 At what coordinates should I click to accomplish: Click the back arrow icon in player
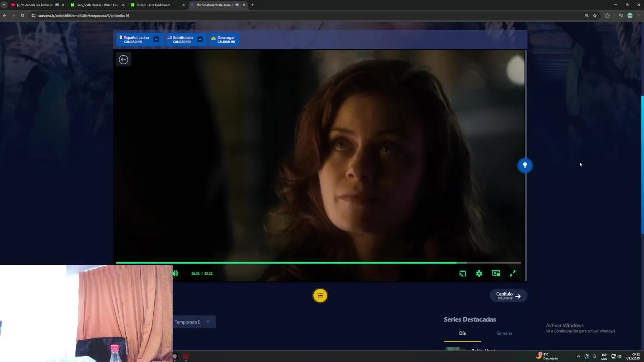tap(123, 60)
